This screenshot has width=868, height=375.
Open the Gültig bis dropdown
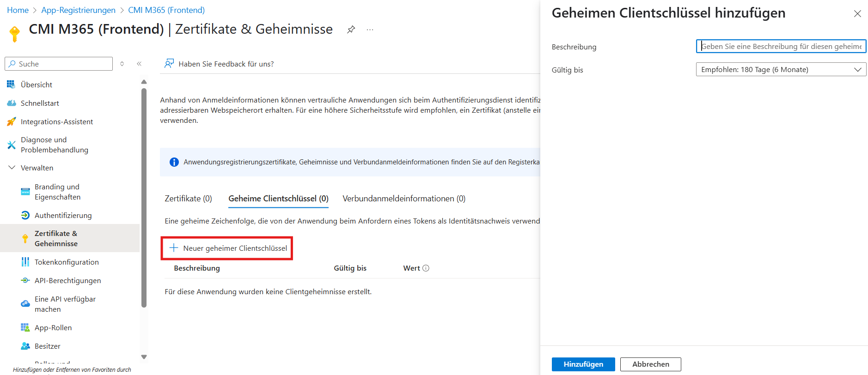point(781,69)
